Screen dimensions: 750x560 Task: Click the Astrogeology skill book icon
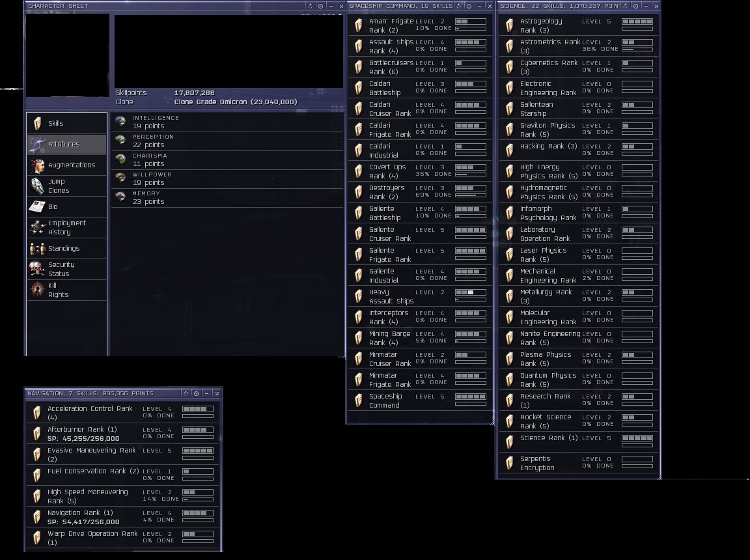[x=509, y=25]
